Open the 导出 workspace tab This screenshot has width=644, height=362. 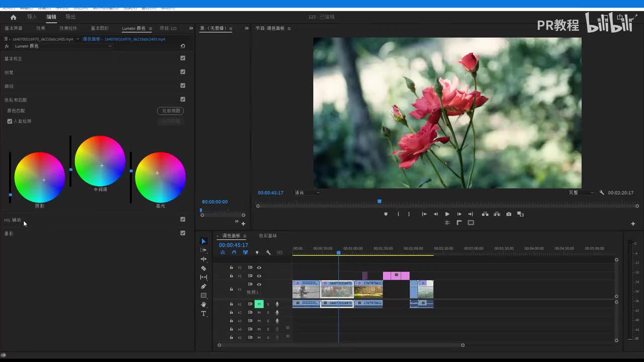coord(70,17)
